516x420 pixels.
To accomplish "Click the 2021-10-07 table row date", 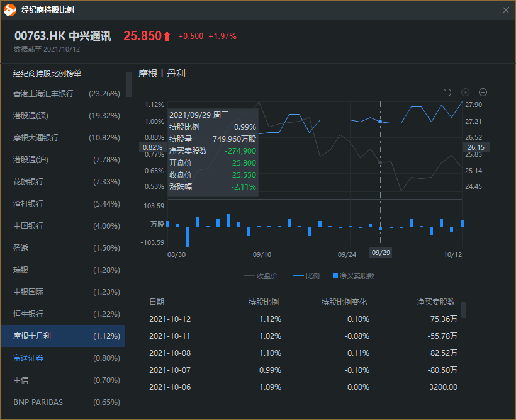I will [x=170, y=370].
